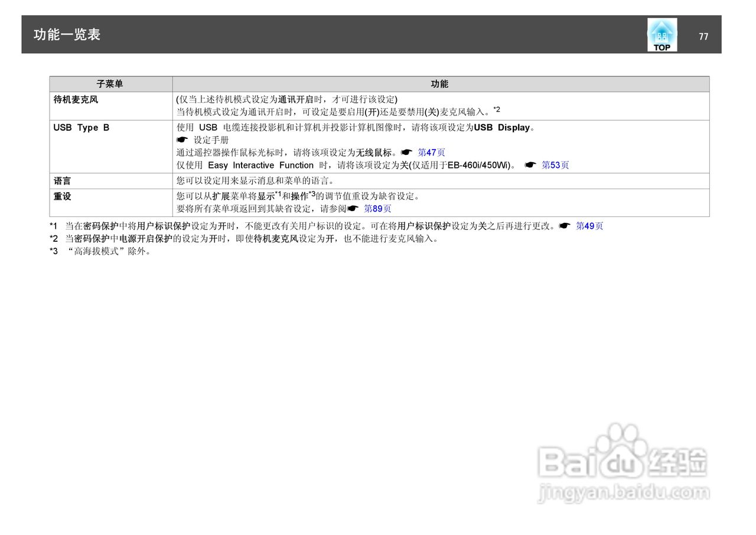The width and height of the screenshot is (756, 535).
Task: Select the 待机麦克风 submenu cell
Action: click(111, 106)
